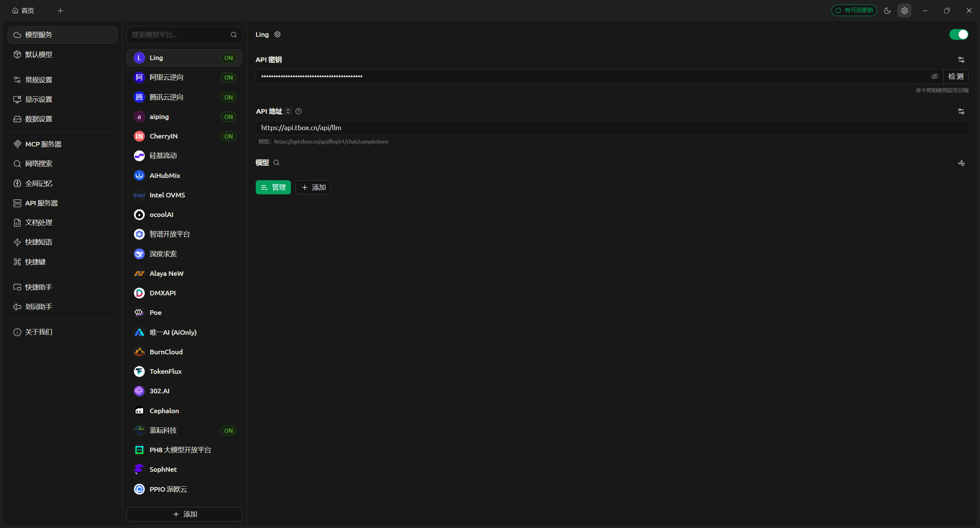Click the green 管理 models button
This screenshot has width=980, height=528.
click(273, 187)
